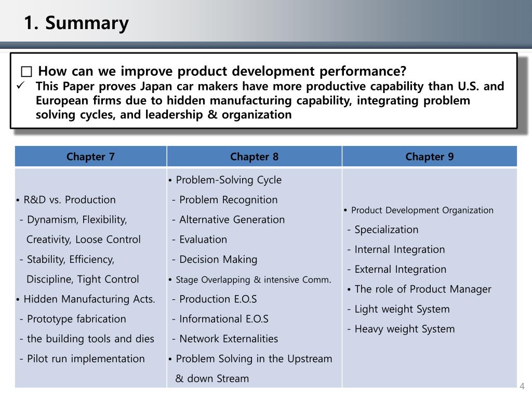
Task: Click 'the building tools and dies' item
Action: pos(90,339)
